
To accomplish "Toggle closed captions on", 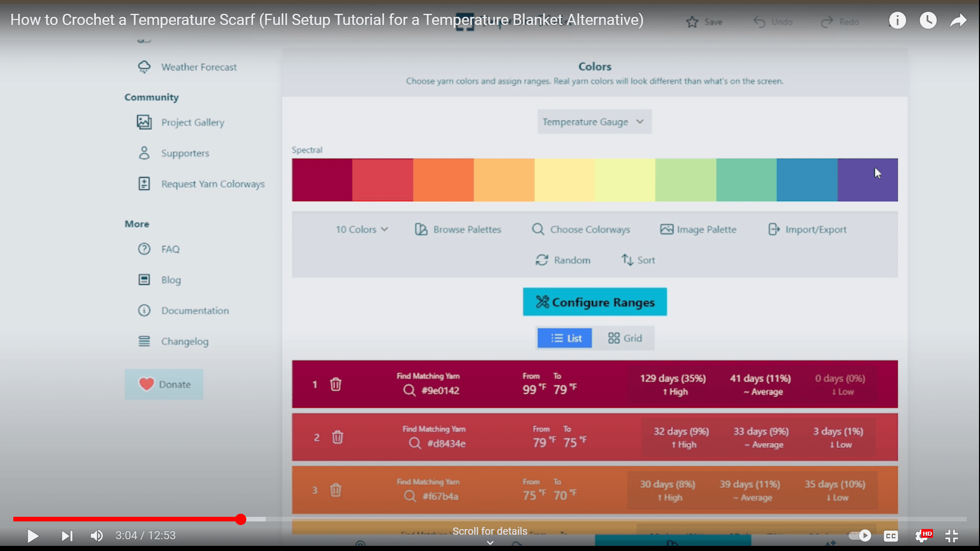I will 891,536.
